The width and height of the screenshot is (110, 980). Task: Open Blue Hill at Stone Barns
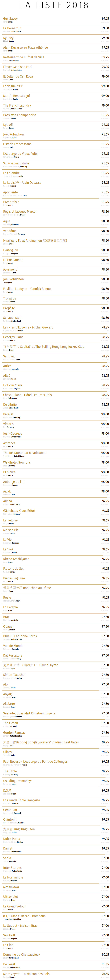point(19,636)
